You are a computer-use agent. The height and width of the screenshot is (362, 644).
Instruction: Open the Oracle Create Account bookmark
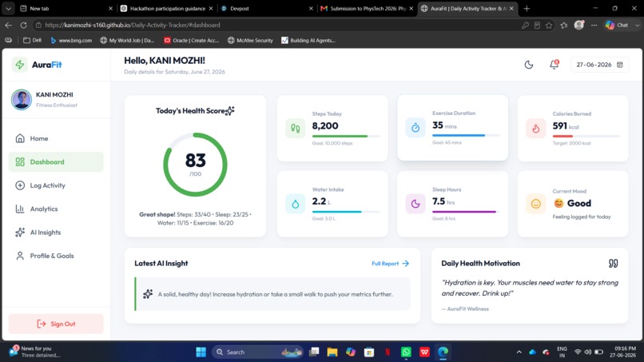click(191, 40)
